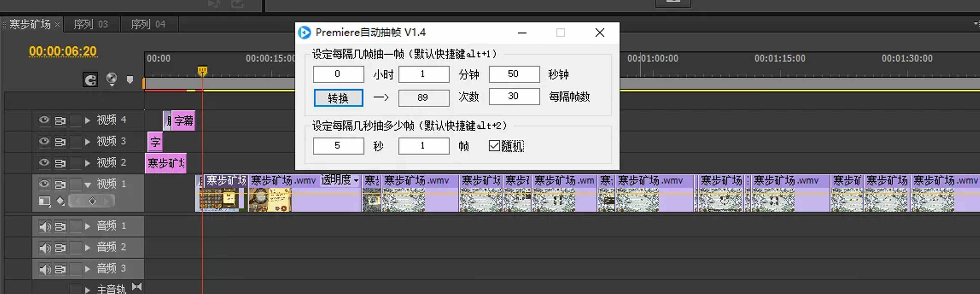The width and height of the screenshot is (980, 294).
Task: Uncheck the 随机 checkbox
Action: tap(494, 146)
